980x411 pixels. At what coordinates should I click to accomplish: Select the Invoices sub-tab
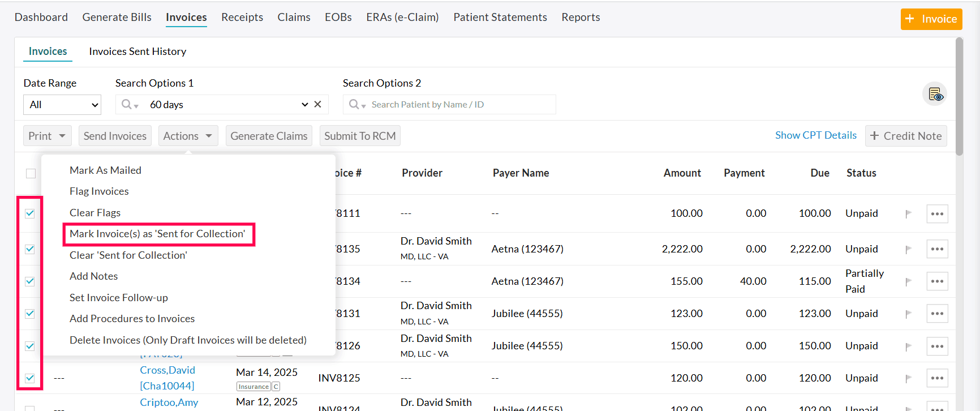[x=48, y=52]
